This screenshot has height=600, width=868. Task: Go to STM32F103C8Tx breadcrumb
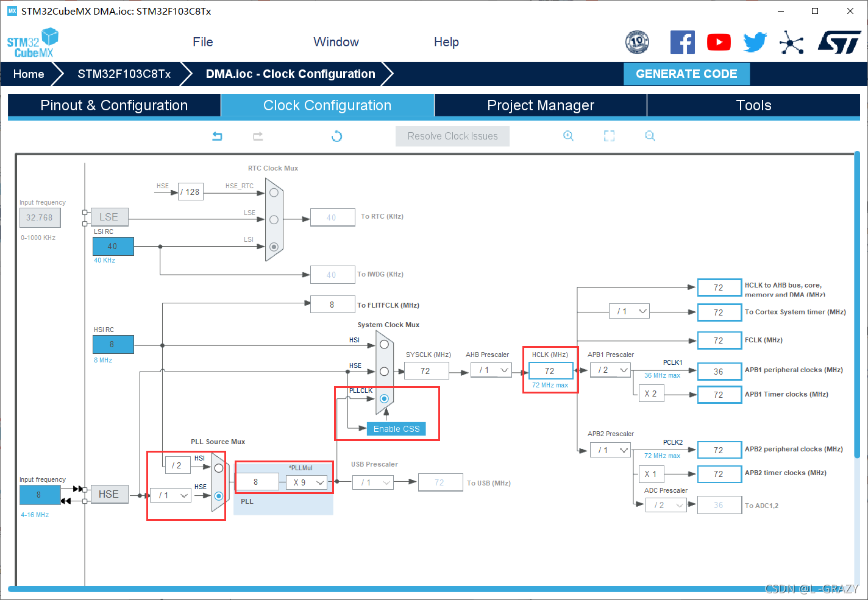pos(124,74)
